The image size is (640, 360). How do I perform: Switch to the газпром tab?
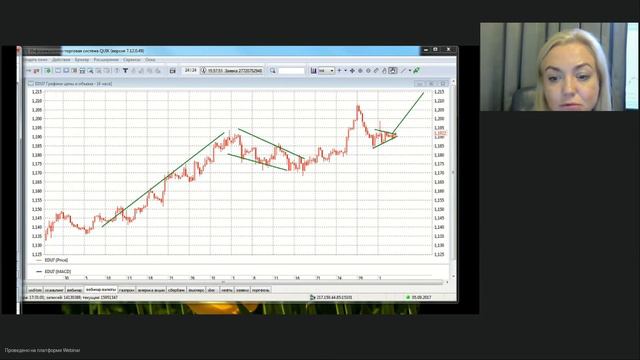point(127,290)
